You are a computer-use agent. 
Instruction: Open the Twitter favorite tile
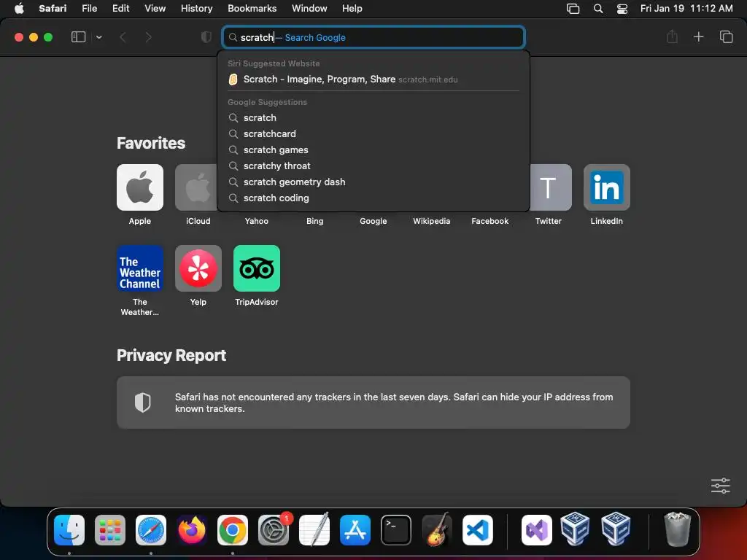551,187
